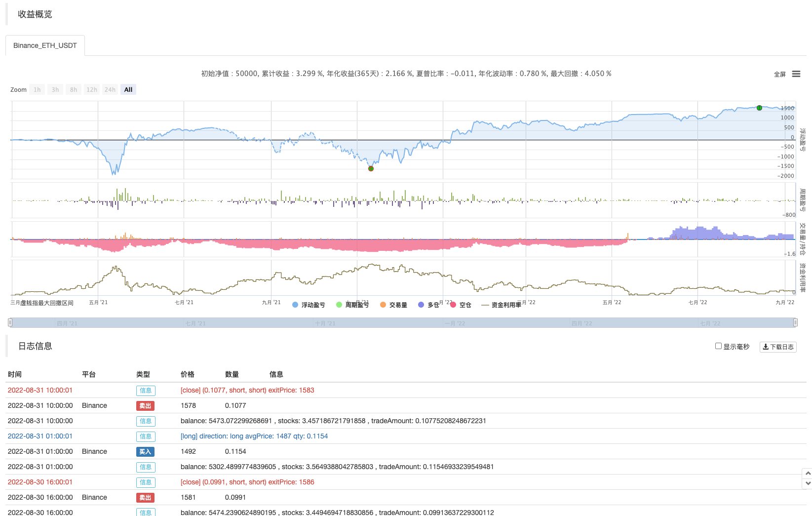Toggle 周期盈亏 series in legend
The height and width of the screenshot is (516, 812).
coord(352,305)
